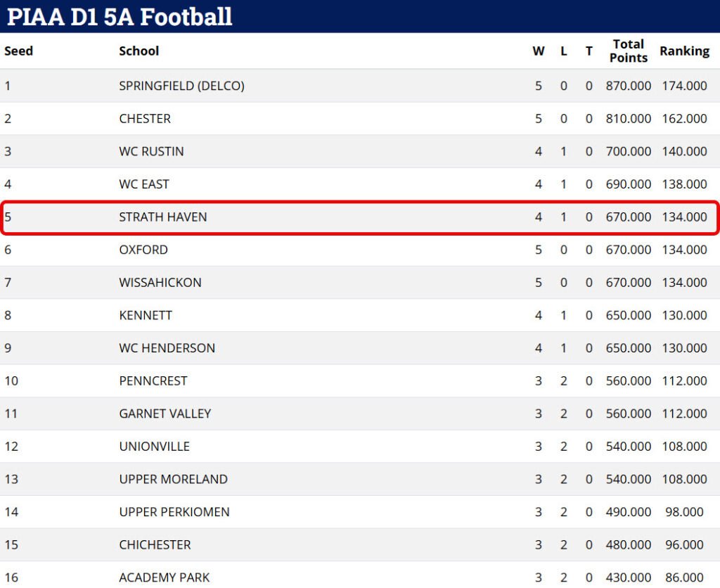Screen dimensions: 720x588
Task: Select the SPRINGFIELD (DELCO) school name
Action: coord(181,86)
